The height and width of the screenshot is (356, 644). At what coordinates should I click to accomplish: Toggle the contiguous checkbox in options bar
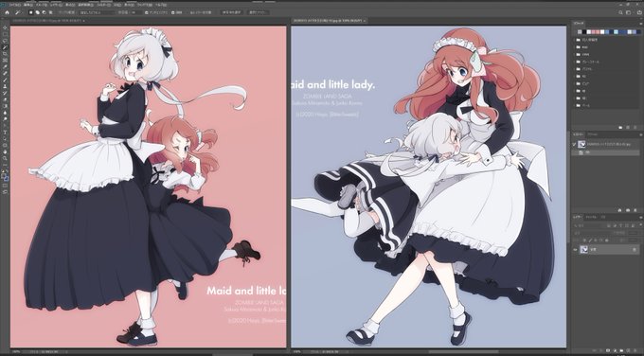[x=173, y=12]
